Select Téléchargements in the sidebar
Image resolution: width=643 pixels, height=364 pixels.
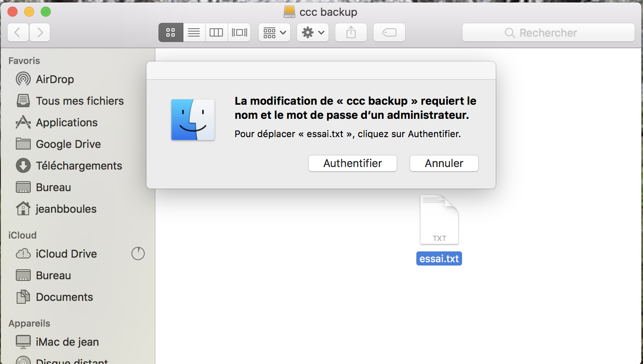(79, 166)
